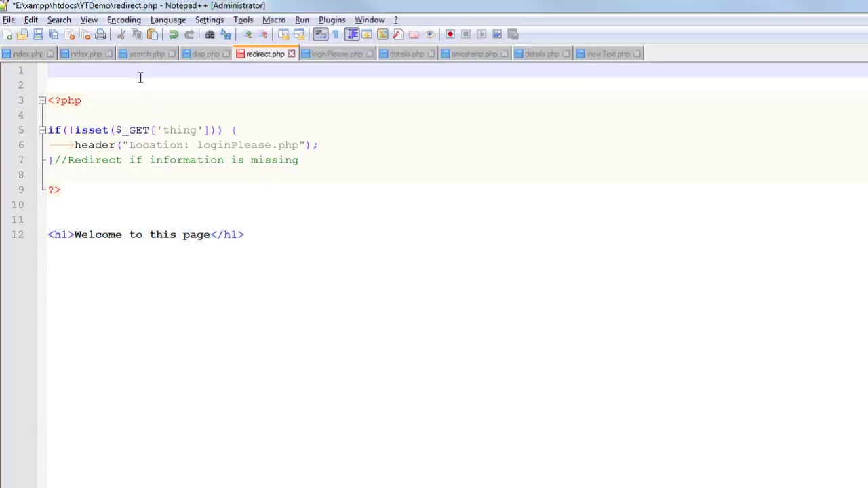Toggle Folder as Workspace icon
This screenshot has width=868, height=488.
tap(413, 35)
